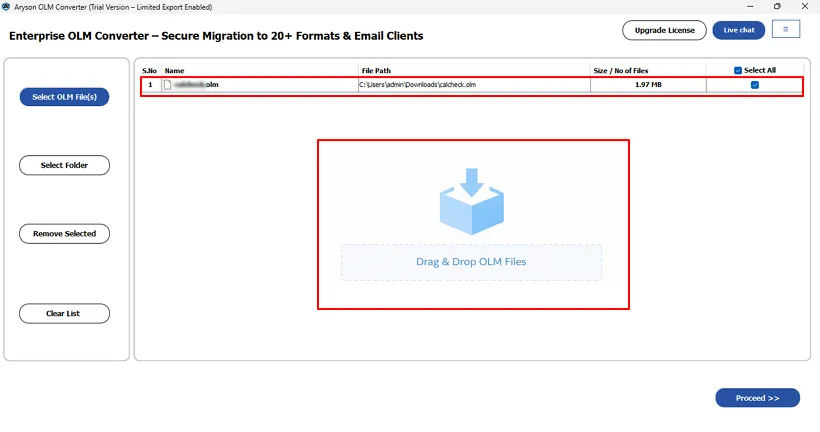Click the Select OLM File(s) button
The width and height of the screenshot is (820, 432).
click(64, 97)
